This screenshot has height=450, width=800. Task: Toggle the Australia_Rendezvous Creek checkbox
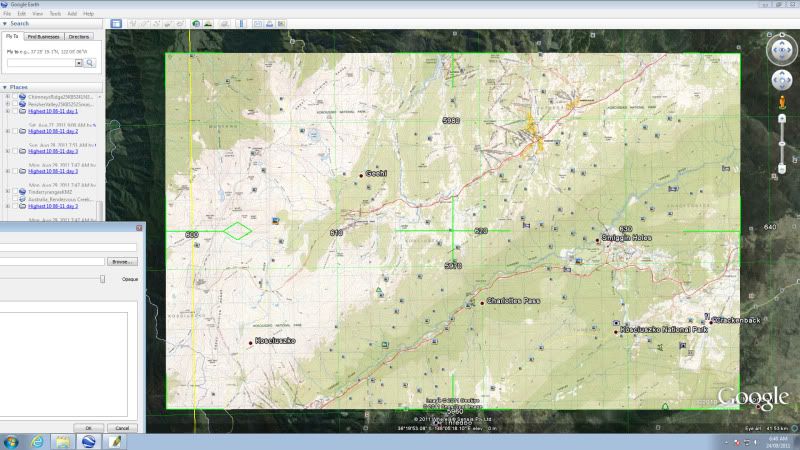15,199
